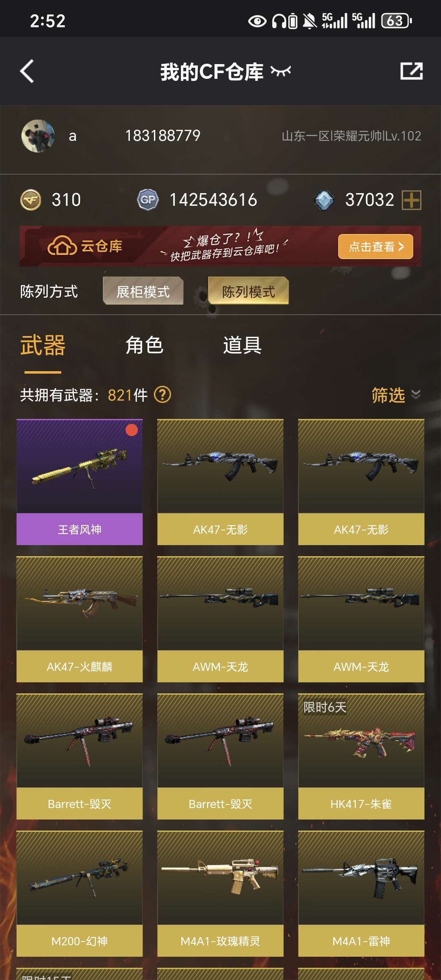Open the help question mark icon

163,395
